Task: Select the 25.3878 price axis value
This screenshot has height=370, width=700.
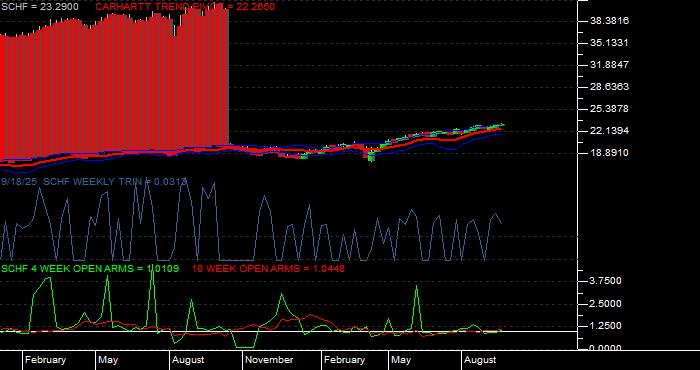Action: (x=609, y=109)
